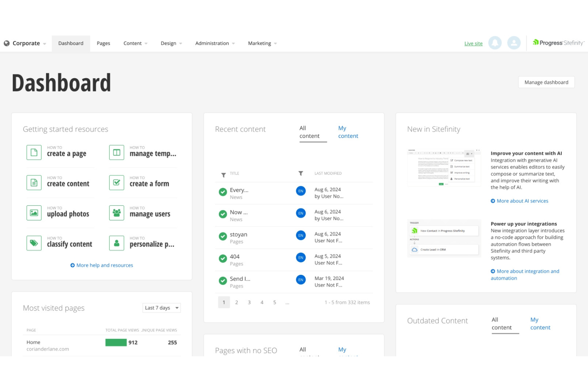Open More help and resources link

click(x=102, y=265)
